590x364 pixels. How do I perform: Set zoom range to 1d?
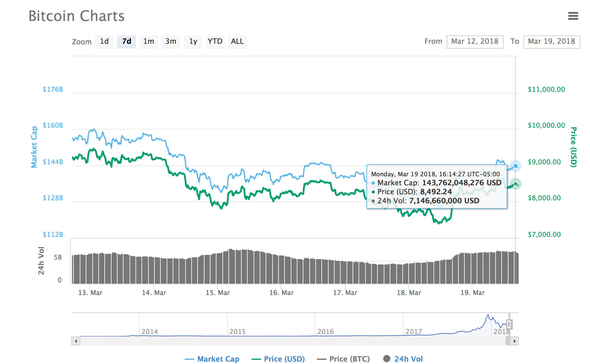pyautogui.click(x=104, y=41)
